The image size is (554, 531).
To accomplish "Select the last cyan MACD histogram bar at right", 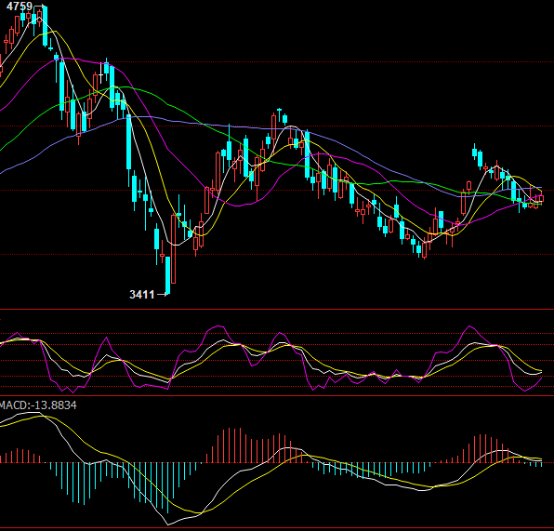I will point(541,465).
